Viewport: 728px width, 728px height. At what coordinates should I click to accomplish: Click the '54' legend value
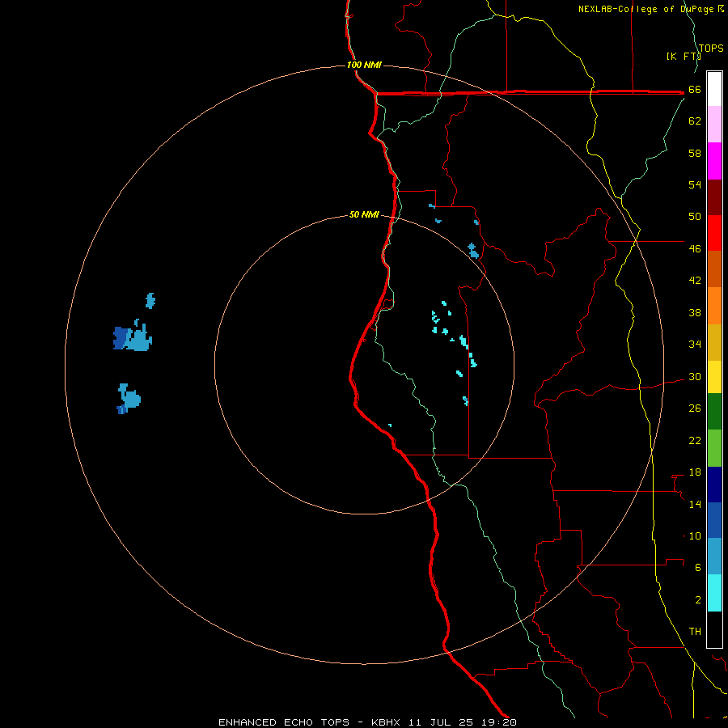[695, 184]
